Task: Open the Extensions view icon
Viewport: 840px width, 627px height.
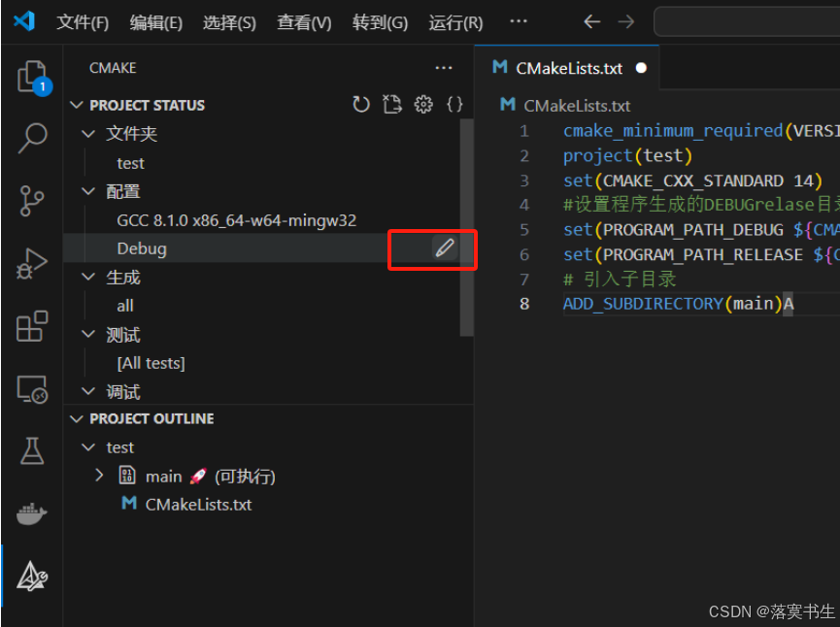Action: coord(32,326)
